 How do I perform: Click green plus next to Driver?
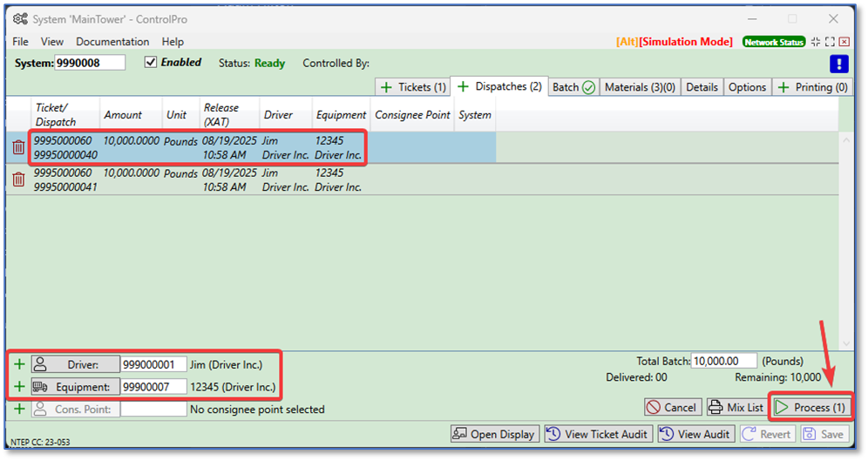(19, 364)
